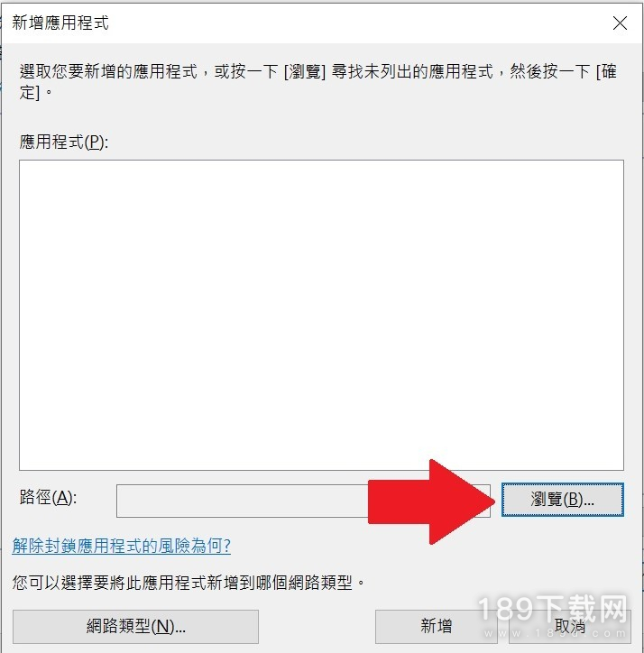Dismiss the dialog with 取消 button
The image size is (644, 653).
coord(570,626)
